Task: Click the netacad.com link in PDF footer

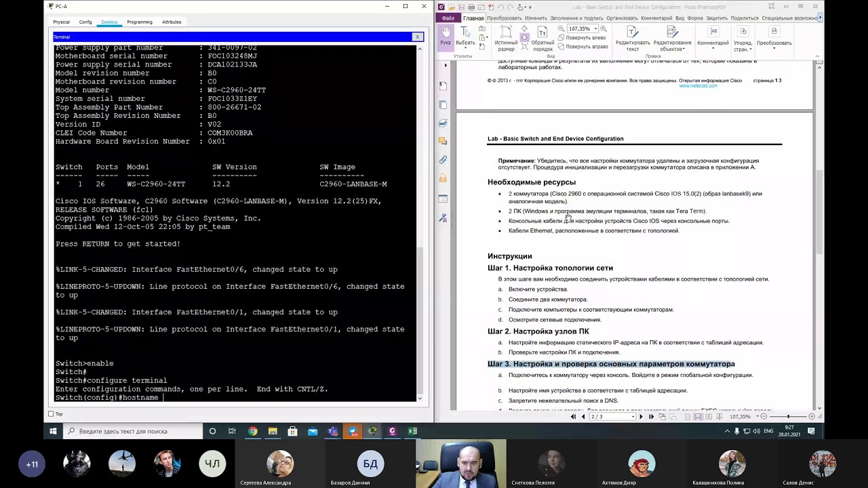Action: point(698,86)
